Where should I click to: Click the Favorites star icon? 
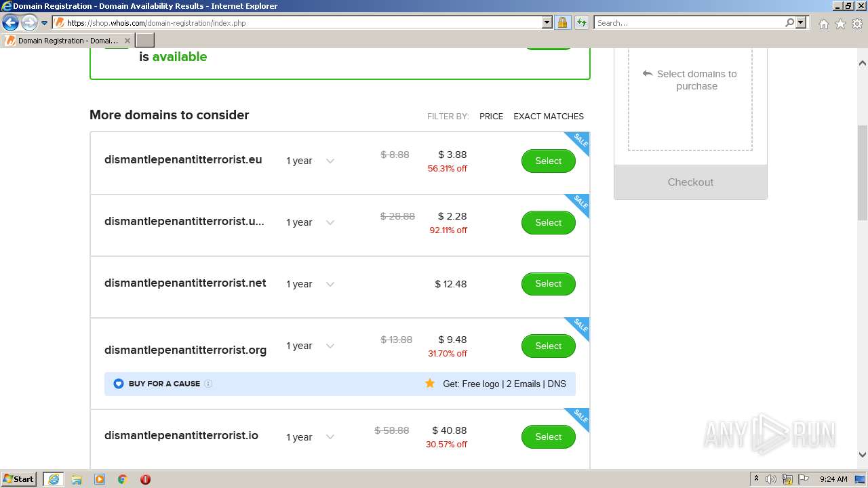840,24
